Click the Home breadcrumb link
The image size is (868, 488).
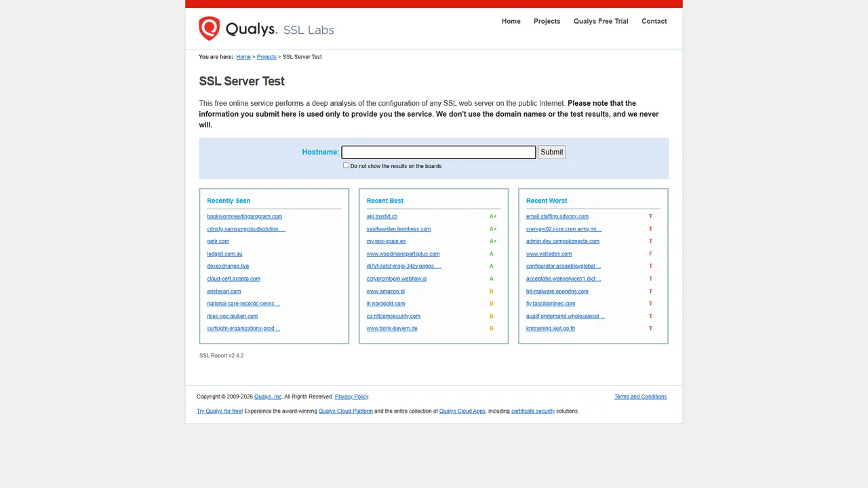coord(243,57)
